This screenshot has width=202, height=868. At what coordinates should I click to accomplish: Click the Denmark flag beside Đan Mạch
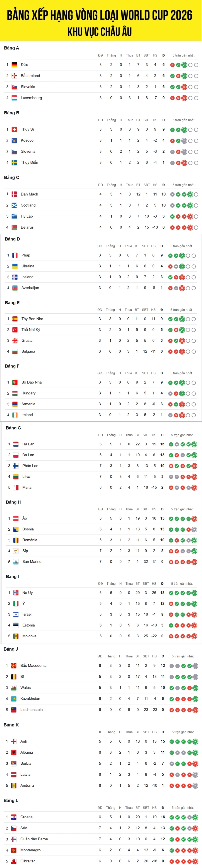(x=14, y=194)
